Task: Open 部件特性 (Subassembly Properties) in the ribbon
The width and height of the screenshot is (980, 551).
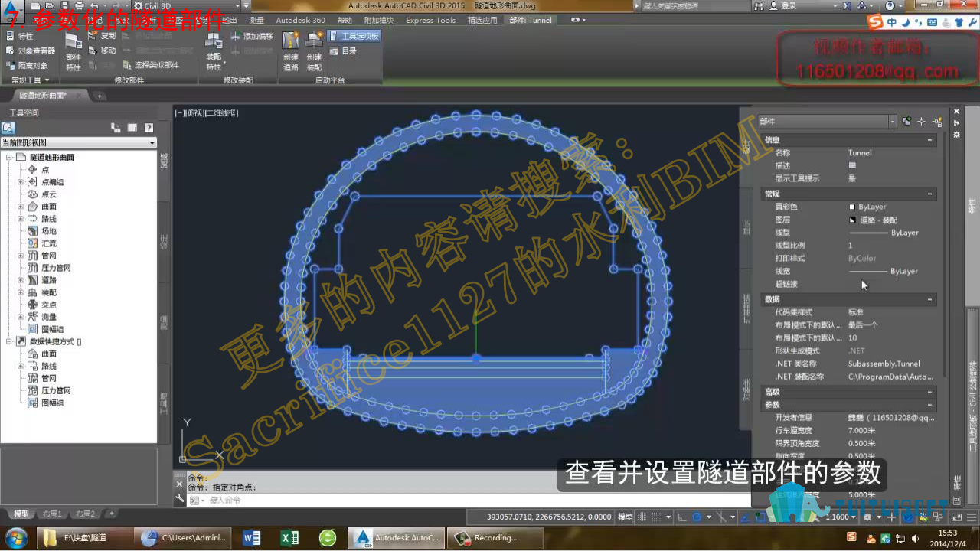Action: tap(73, 52)
